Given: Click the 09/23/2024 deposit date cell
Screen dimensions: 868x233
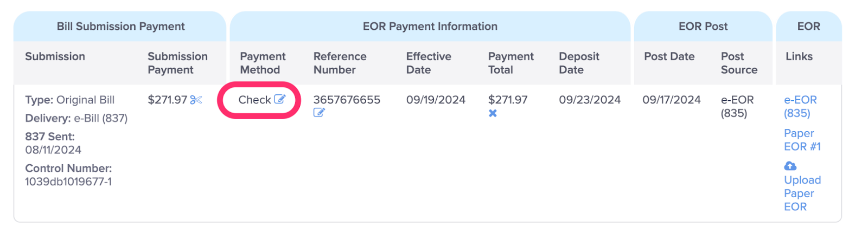Looking at the screenshot, I should point(590,100).
